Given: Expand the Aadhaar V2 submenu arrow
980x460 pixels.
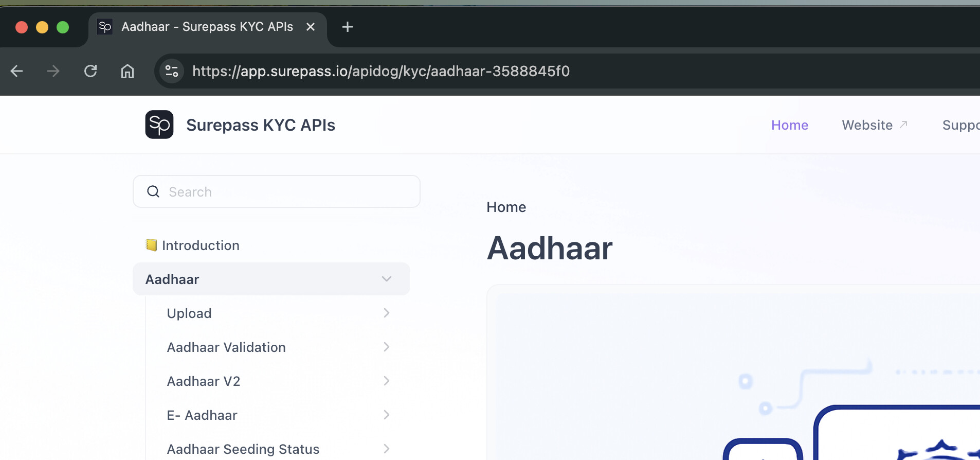Looking at the screenshot, I should coord(387,381).
